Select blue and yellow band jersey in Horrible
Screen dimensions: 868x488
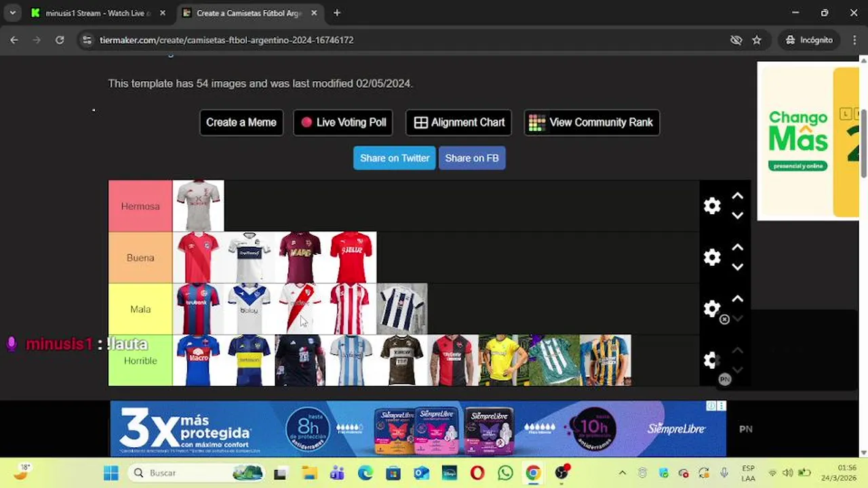249,361
